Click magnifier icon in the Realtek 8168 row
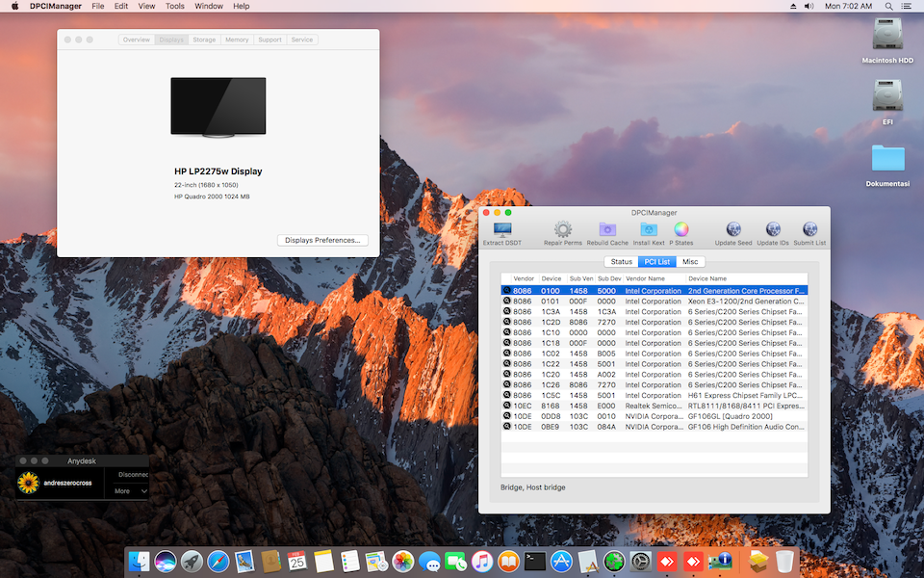 (x=507, y=406)
